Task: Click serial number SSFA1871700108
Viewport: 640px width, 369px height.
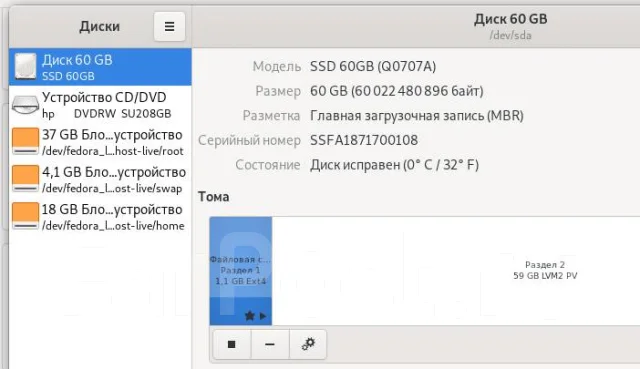Action: pos(364,140)
